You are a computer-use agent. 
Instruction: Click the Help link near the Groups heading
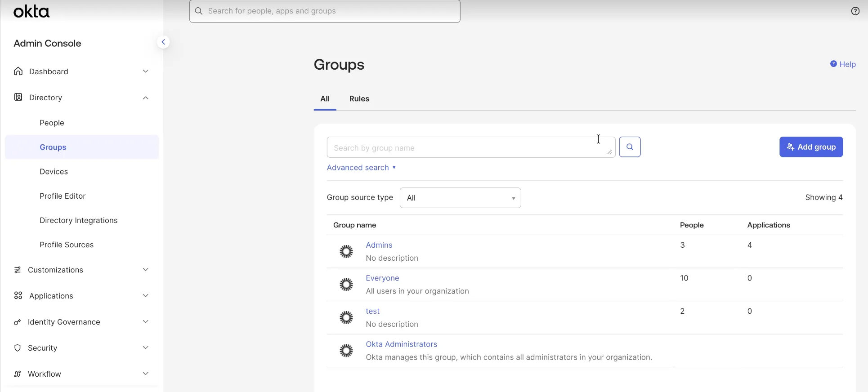pyautogui.click(x=843, y=64)
